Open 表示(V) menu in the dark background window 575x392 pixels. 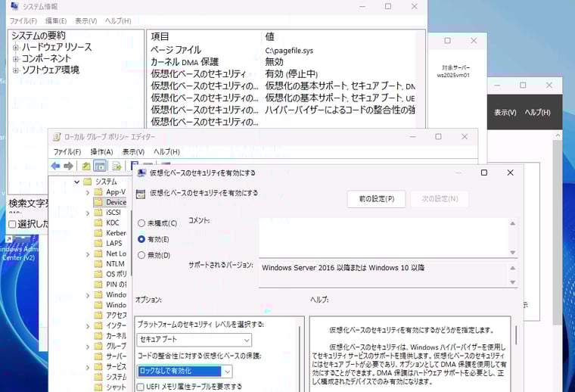click(x=505, y=113)
